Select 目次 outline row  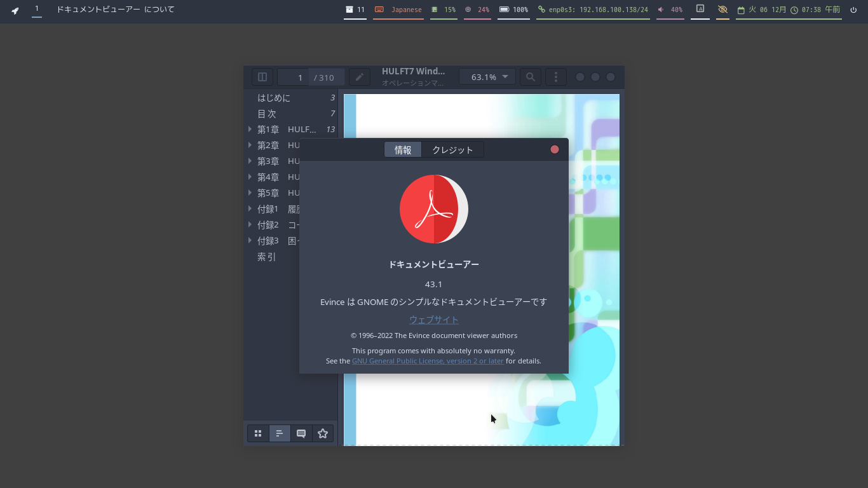point(290,114)
